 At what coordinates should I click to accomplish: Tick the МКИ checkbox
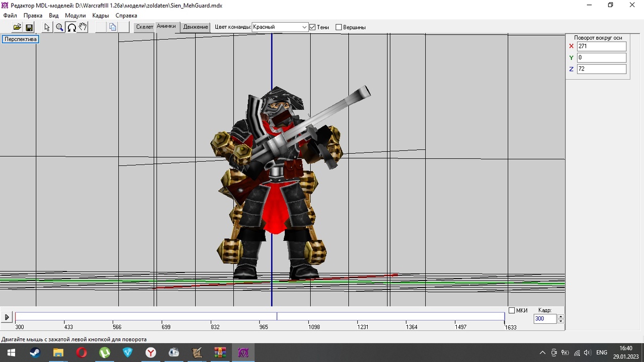(512, 310)
